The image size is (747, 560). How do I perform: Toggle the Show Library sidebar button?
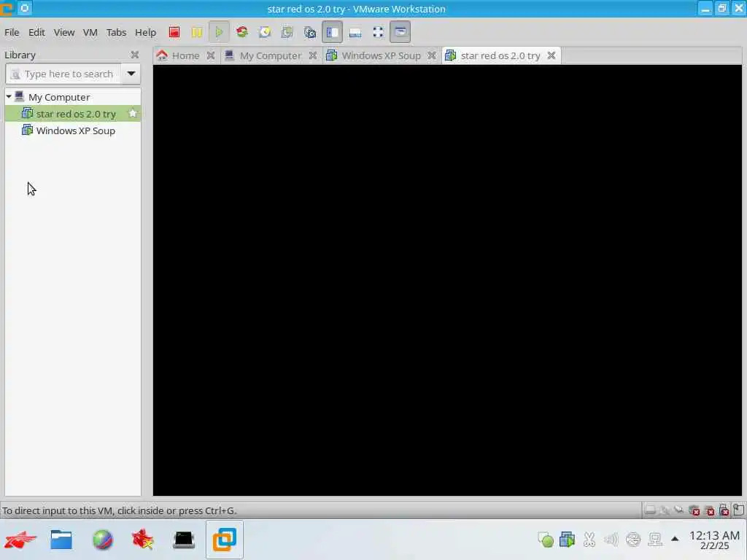tap(332, 32)
